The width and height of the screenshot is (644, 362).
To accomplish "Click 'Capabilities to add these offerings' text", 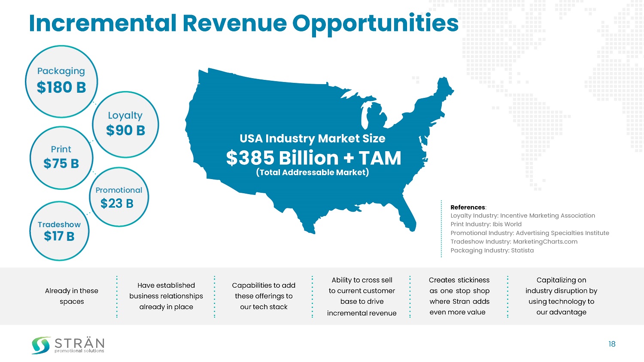I will tap(264, 296).
